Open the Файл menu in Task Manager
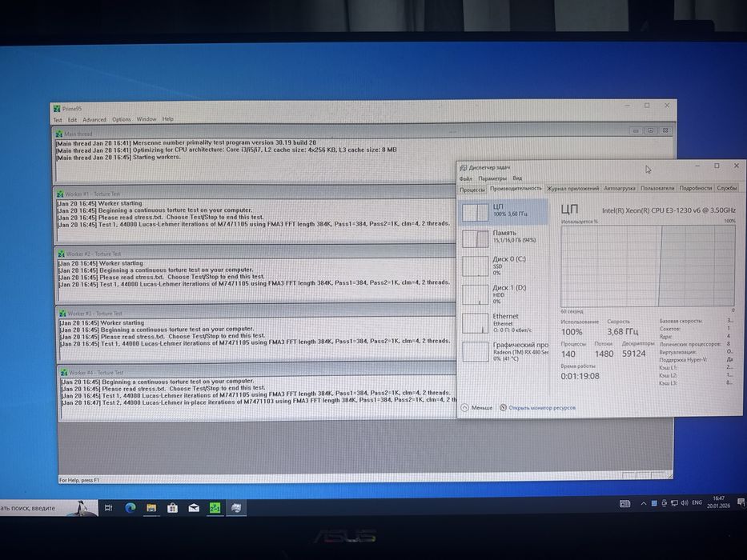The height and width of the screenshot is (560, 747). 465,178
